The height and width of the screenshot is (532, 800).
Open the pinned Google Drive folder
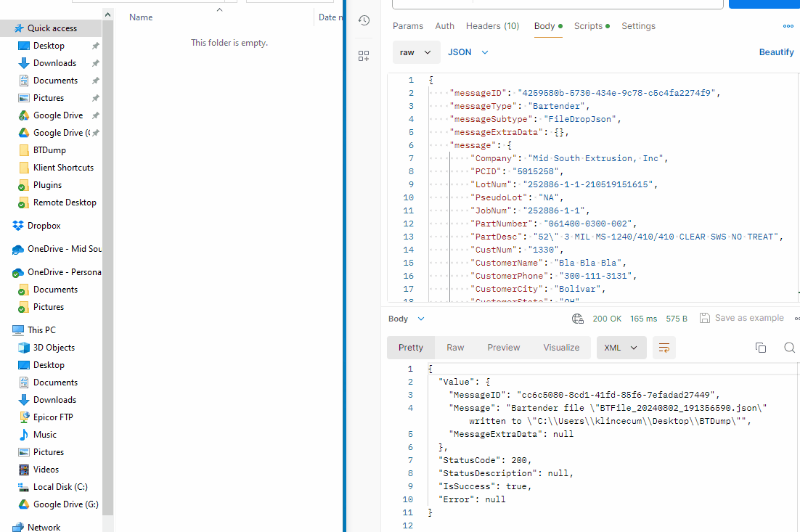57,115
